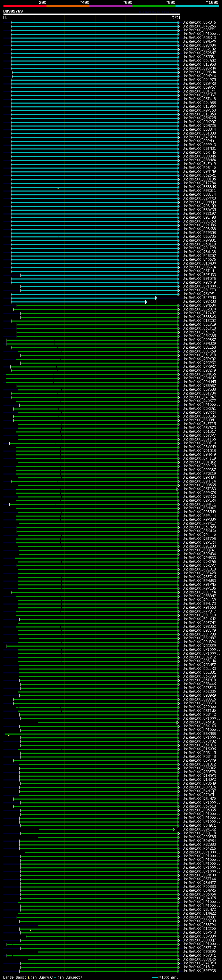Open hit UniRef100_A5BX43
This screenshot has height=980, width=222.
199,38
